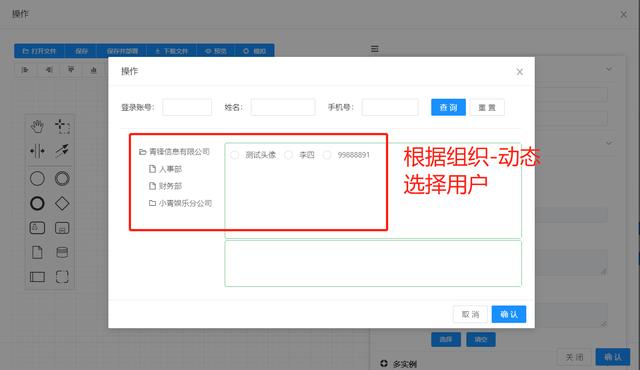Click the align-right icon in background toolbar
The image size is (640, 370).
pos(49,70)
